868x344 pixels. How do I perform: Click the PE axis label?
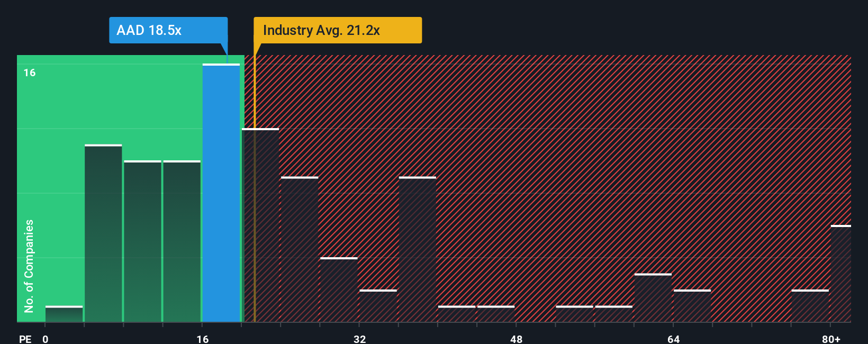point(25,339)
